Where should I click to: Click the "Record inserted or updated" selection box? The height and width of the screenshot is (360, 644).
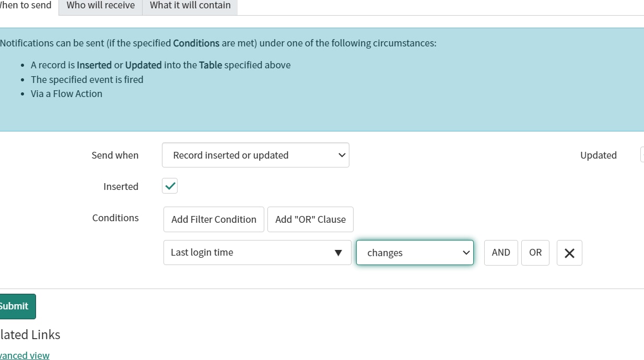255,155
